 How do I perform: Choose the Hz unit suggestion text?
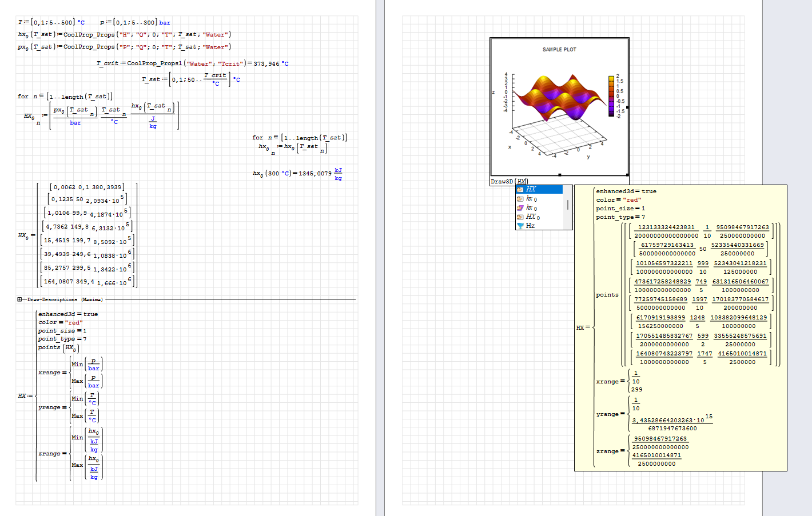pos(530,226)
